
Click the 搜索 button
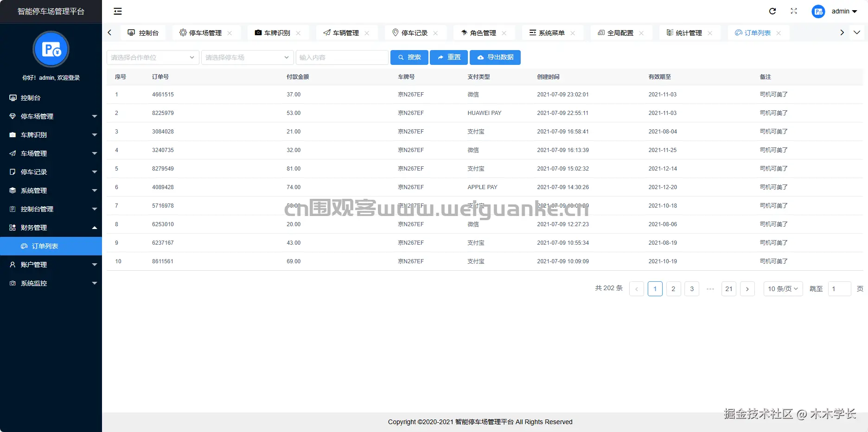click(409, 57)
